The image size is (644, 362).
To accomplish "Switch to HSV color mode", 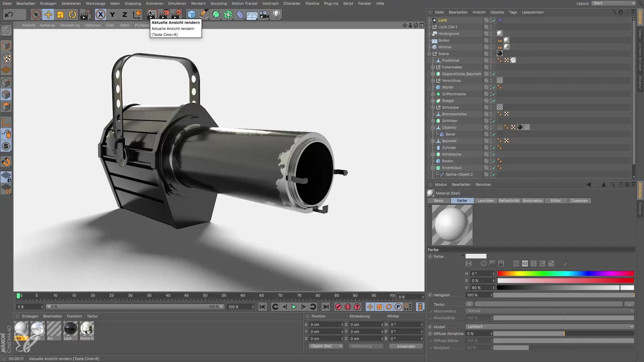I will (525, 263).
